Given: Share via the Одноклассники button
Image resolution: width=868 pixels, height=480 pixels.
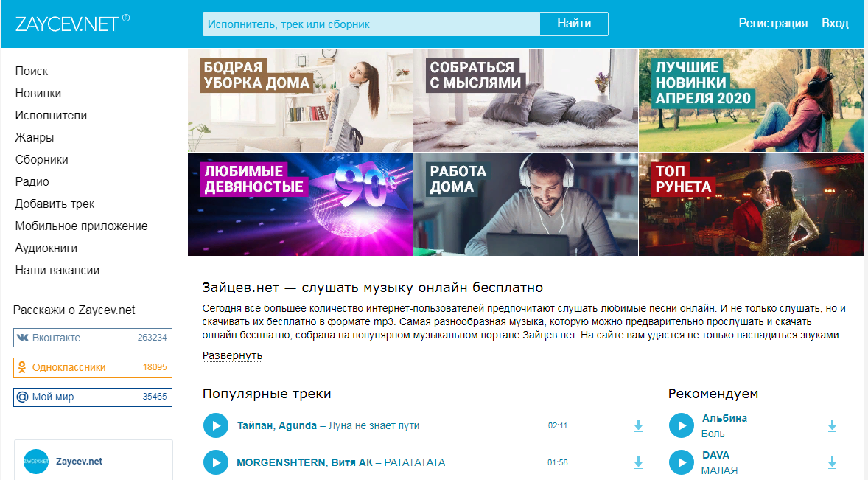Looking at the screenshot, I should [x=93, y=367].
